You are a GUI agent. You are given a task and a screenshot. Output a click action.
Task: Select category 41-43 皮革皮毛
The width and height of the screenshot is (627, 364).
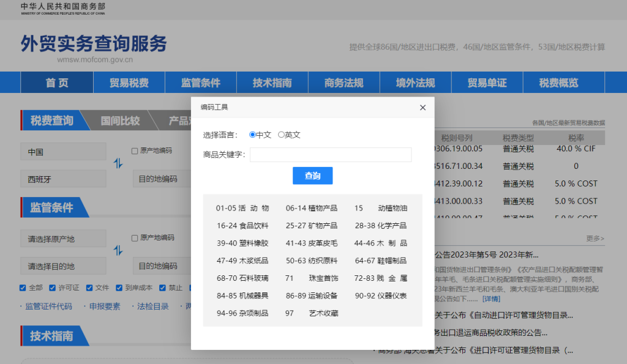coord(312,243)
